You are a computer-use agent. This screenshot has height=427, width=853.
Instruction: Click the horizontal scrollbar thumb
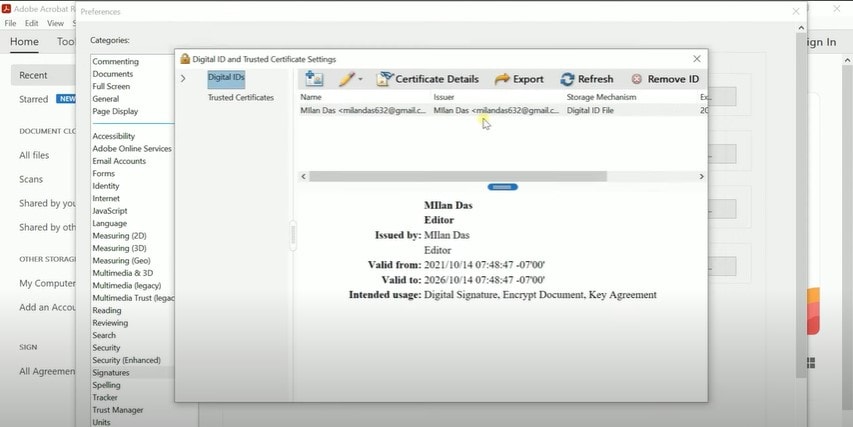click(x=458, y=176)
